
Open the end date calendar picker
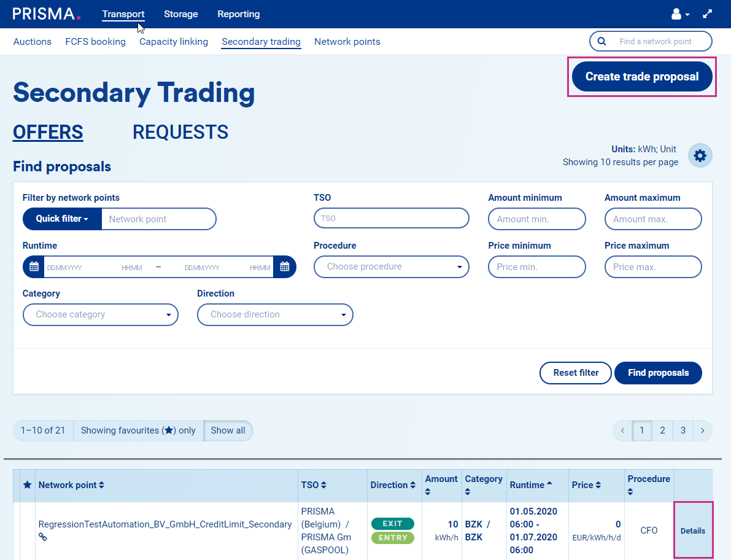284,266
